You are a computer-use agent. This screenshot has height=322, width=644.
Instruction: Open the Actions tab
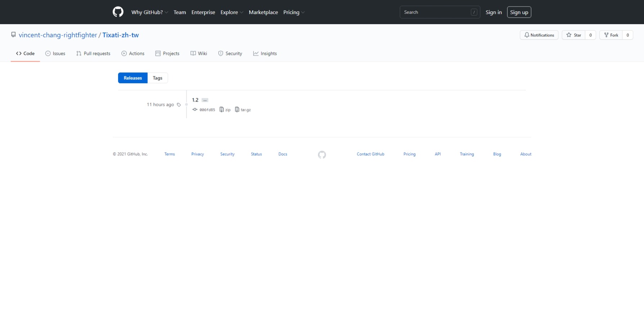click(x=133, y=53)
